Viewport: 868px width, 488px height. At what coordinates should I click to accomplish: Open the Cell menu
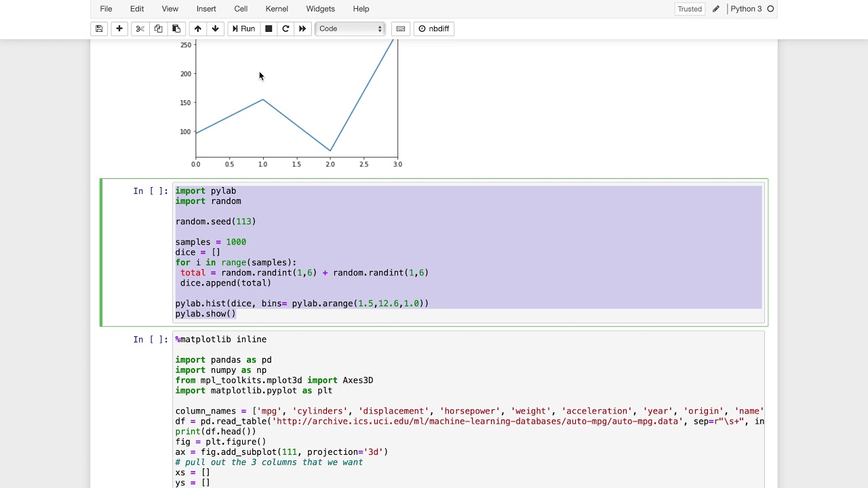point(241,9)
